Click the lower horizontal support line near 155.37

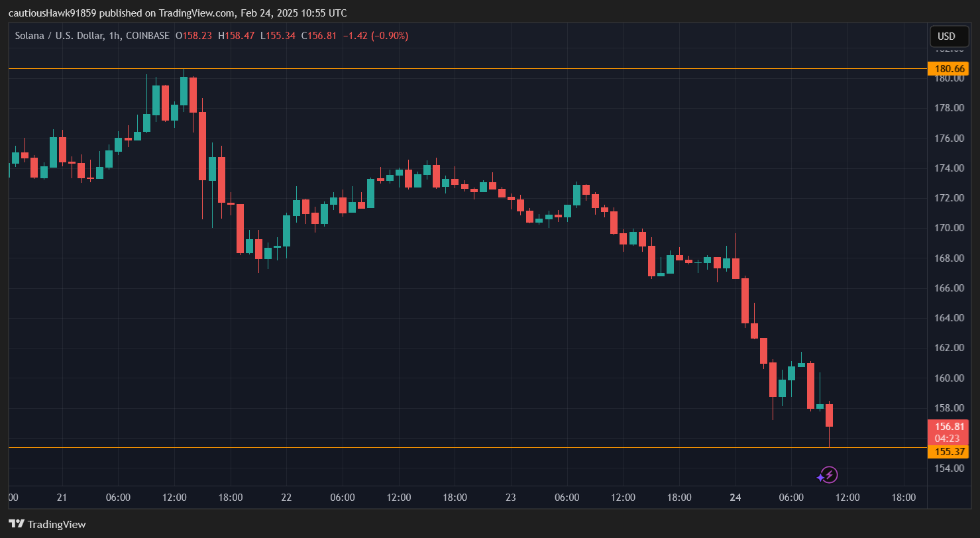[x=464, y=448]
